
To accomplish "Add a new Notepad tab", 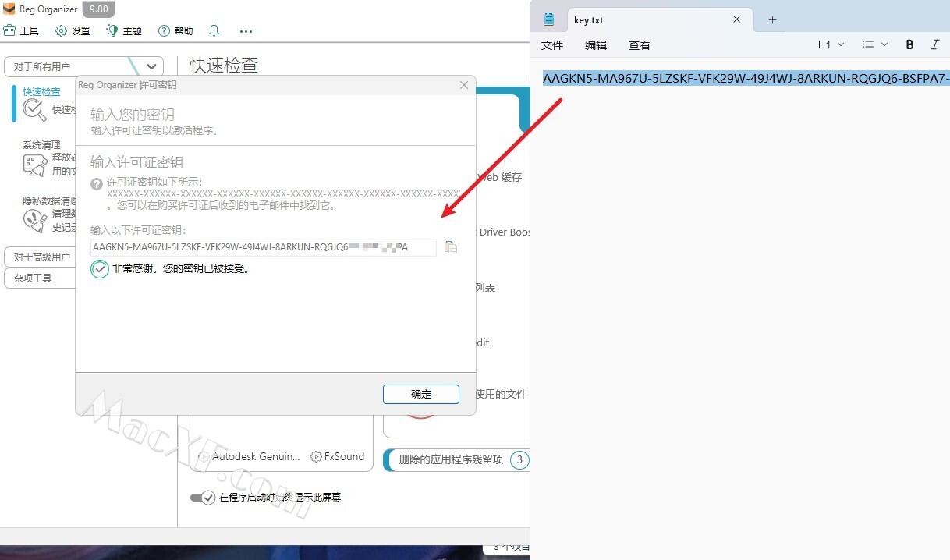I will (x=772, y=20).
